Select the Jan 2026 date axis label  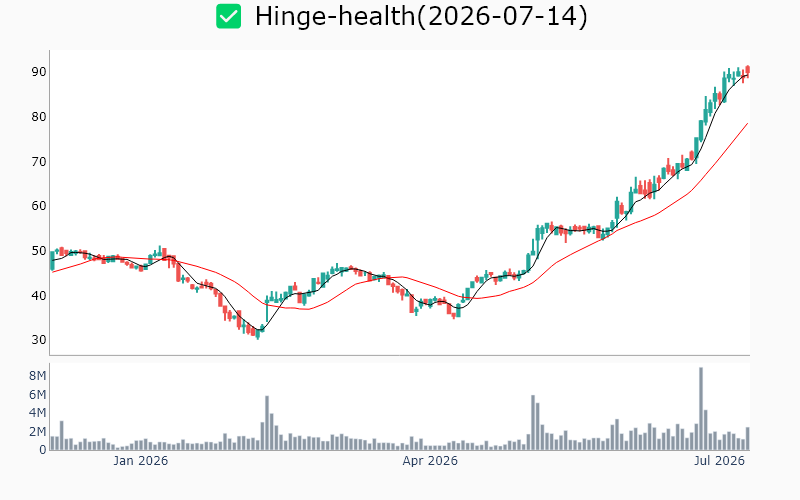click(140, 461)
